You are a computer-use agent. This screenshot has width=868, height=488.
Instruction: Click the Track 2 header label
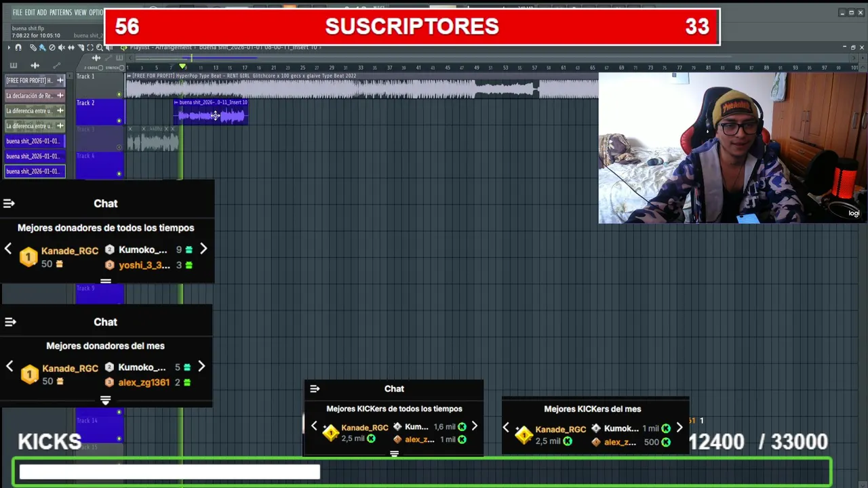(85, 103)
